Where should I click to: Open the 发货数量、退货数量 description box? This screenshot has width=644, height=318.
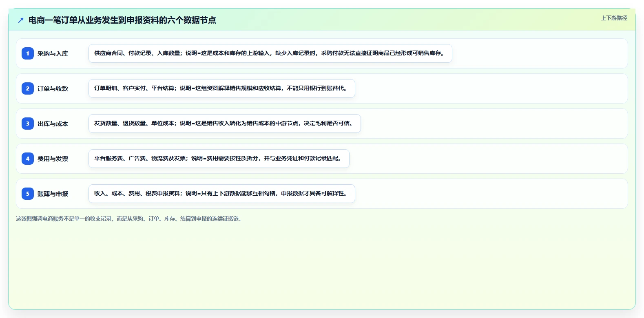click(x=225, y=124)
